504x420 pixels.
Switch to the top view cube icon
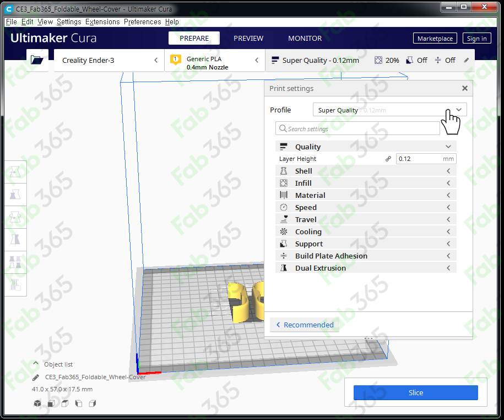65,403
